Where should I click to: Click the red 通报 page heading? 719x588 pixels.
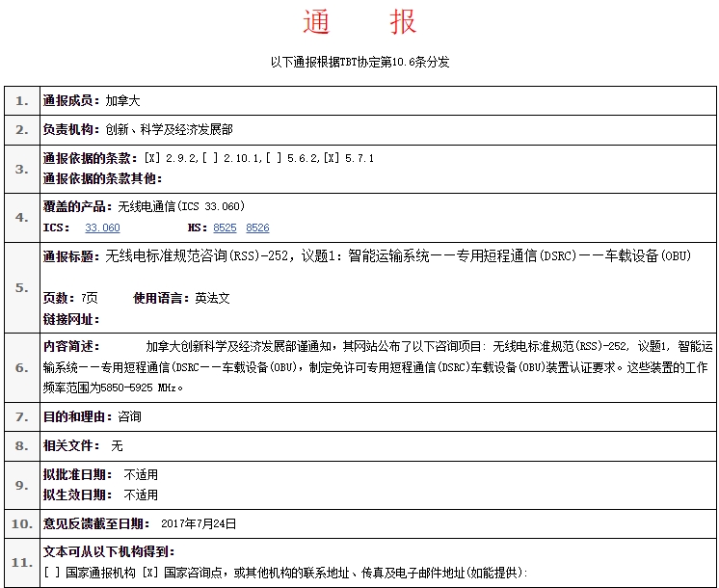tap(359, 22)
